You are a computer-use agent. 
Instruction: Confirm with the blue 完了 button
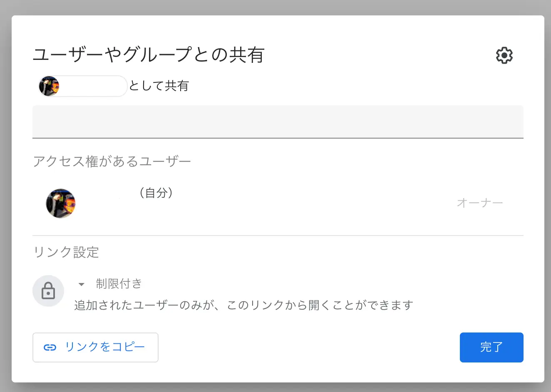coord(491,347)
